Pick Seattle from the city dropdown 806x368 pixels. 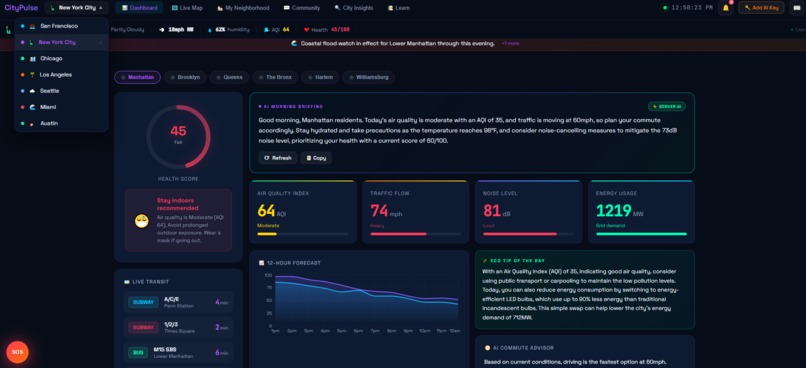(x=61, y=91)
